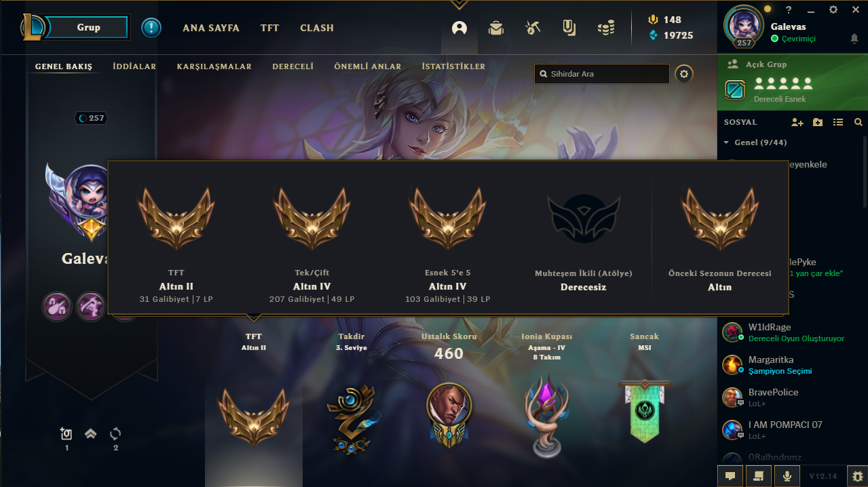Click inside the Sihirdar Ara search field

click(x=602, y=74)
